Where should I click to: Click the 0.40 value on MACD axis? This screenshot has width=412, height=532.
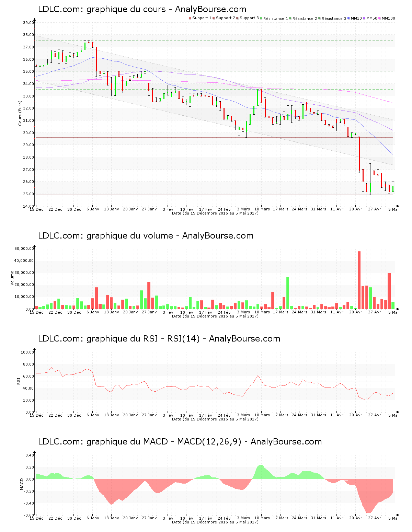click(x=30, y=455)
